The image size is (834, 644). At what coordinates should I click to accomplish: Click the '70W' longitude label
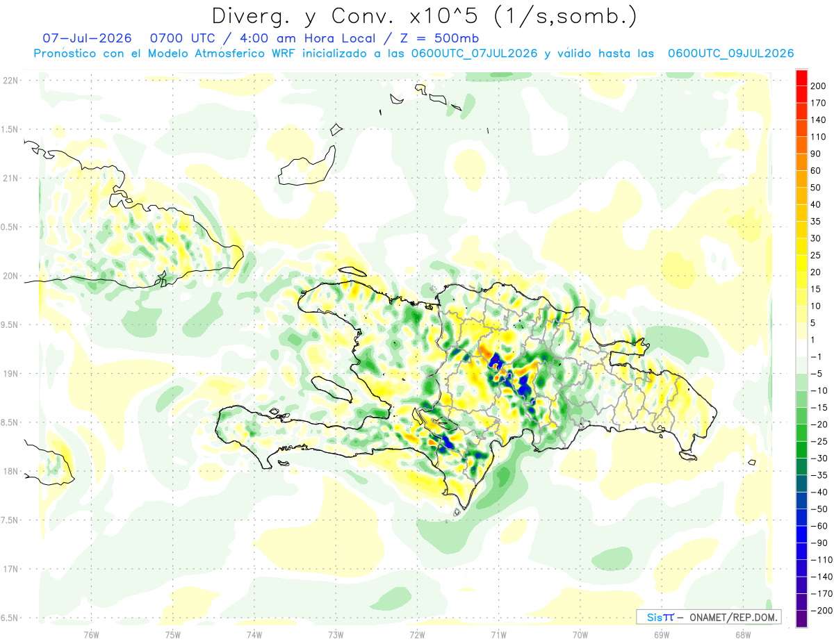(580, 634)
